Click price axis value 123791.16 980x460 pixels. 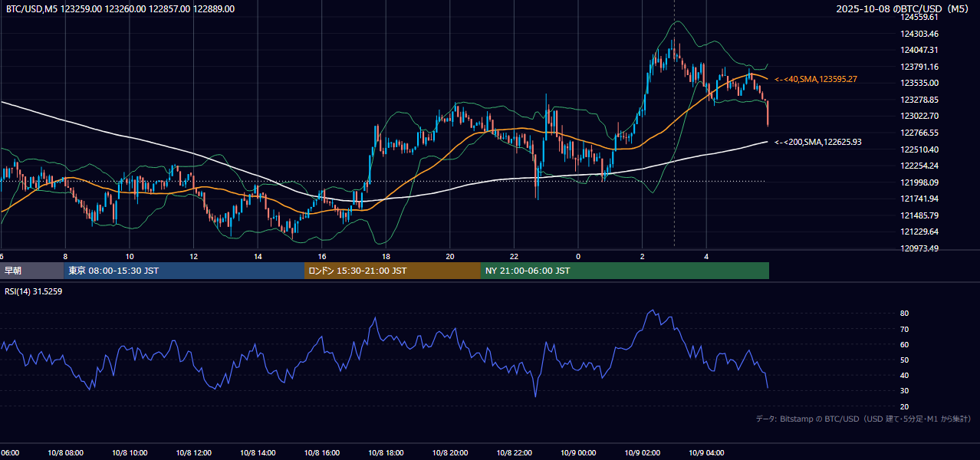click(919, 67)
